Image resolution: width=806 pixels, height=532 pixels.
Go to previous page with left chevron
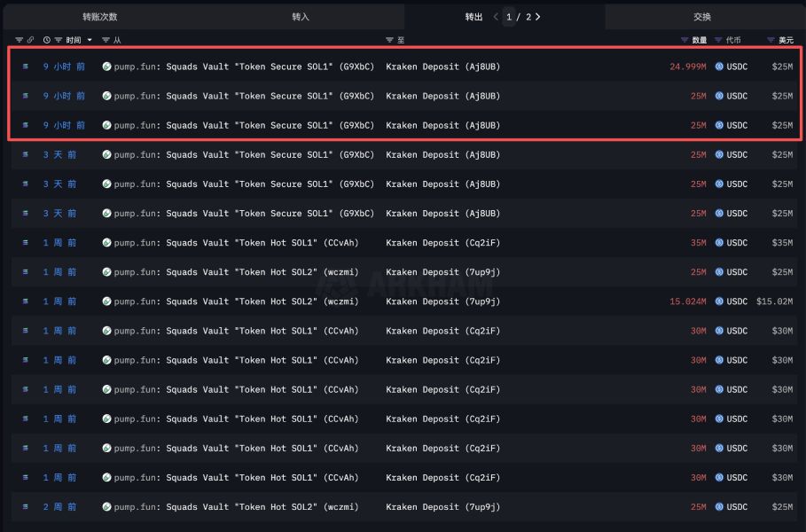[496, 17]
